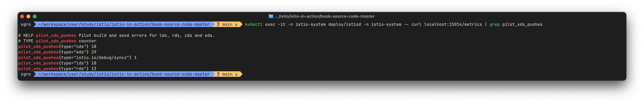The width and height of the screenshot is (644, 104).
Task: Minimize the terminal with the yellow button
Action: 28,16
